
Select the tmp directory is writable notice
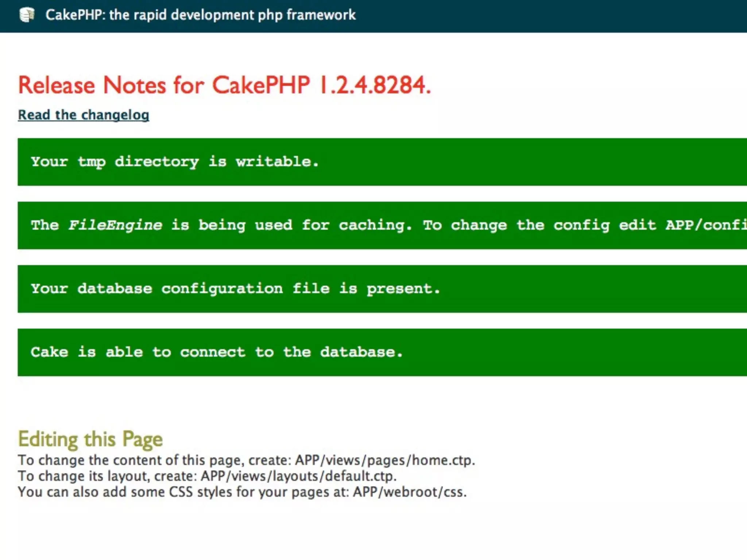pyautogui.click(x=175, y=162)
